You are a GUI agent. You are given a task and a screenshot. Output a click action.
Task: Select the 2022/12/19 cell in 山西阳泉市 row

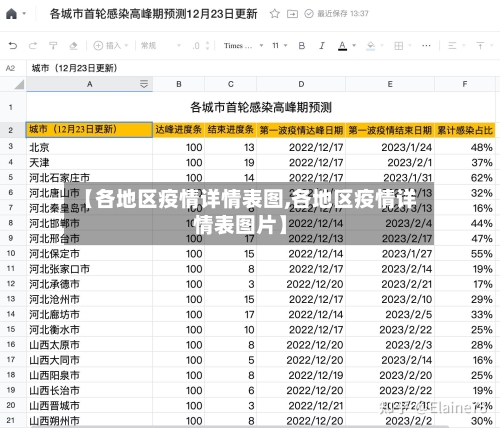301,375
